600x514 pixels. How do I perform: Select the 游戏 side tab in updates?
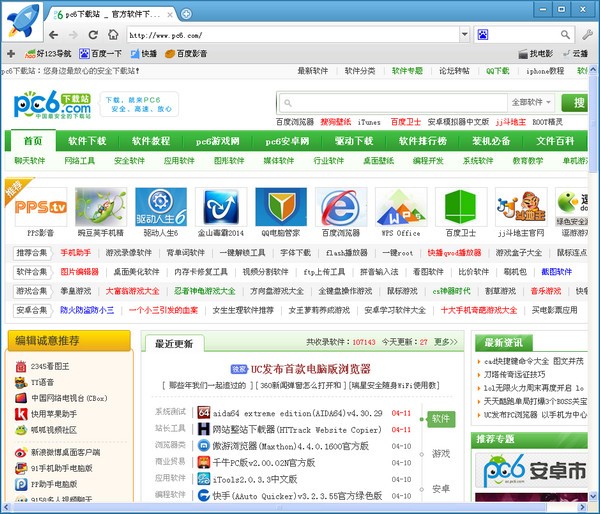tap(441, 453)
